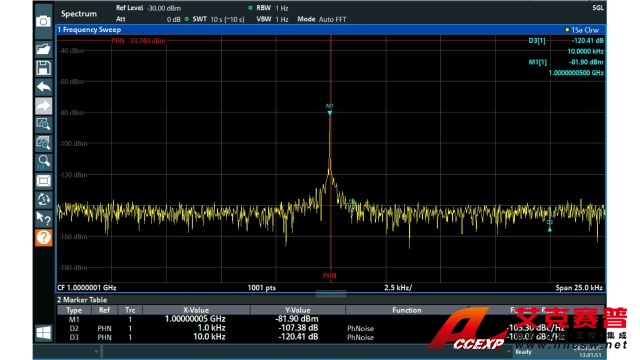Click the D2 row in the Marker Table
The width and height of the screenshot is (640, 360).
point(331,328)
